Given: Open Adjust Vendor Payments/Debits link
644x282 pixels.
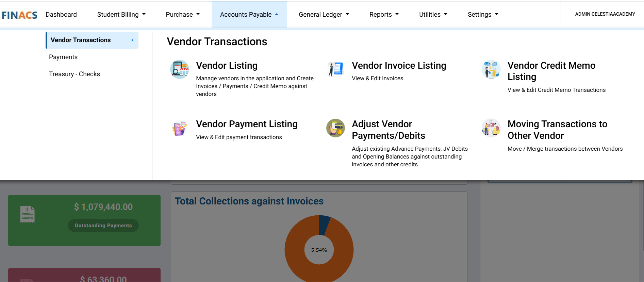Looking at the screenshot, I should pos(388,130).
